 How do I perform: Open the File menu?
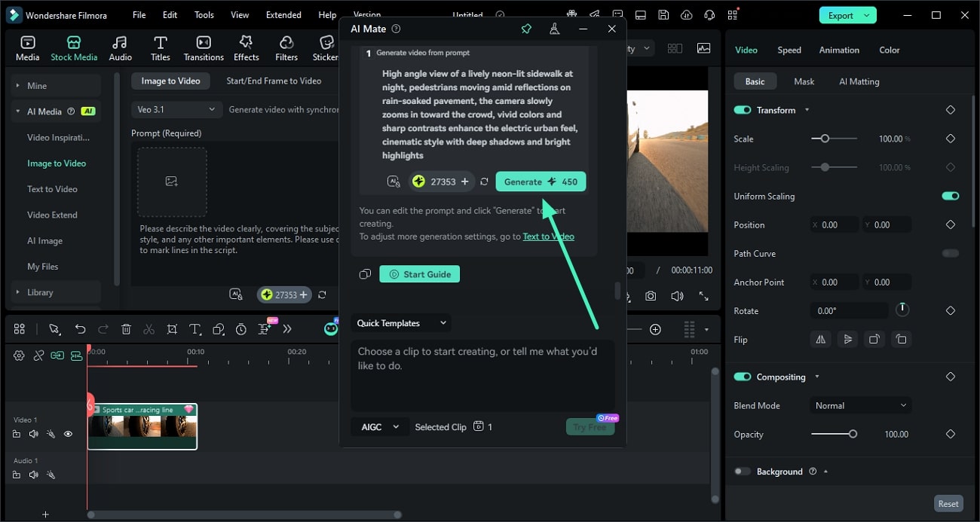pos(139,14)
